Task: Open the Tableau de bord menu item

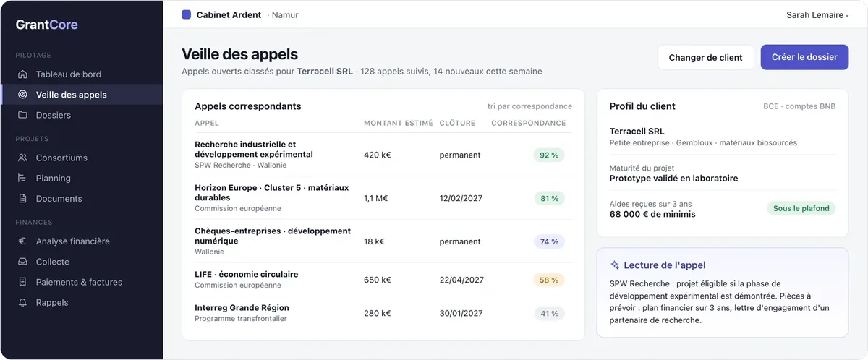Action: click(81, 74)
